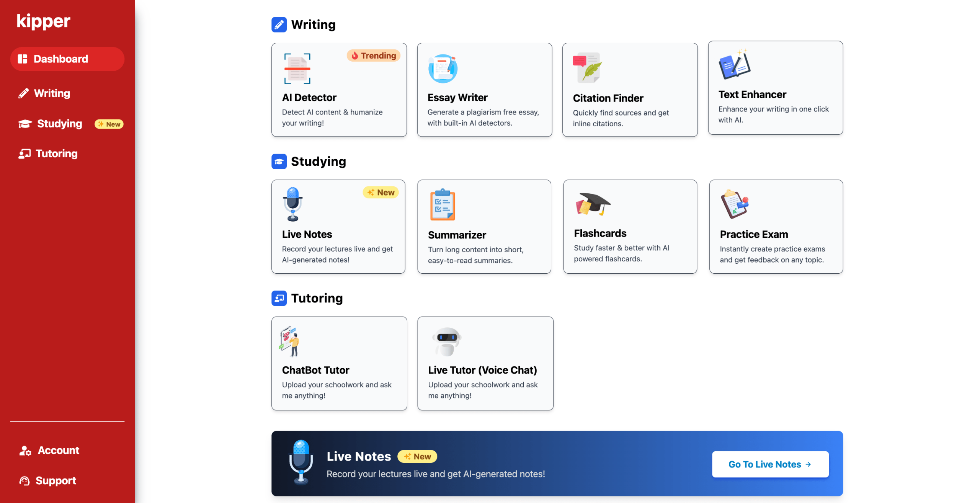
Task: Click the AI Detector scanner icon
Action: click(x=297, y=69)
